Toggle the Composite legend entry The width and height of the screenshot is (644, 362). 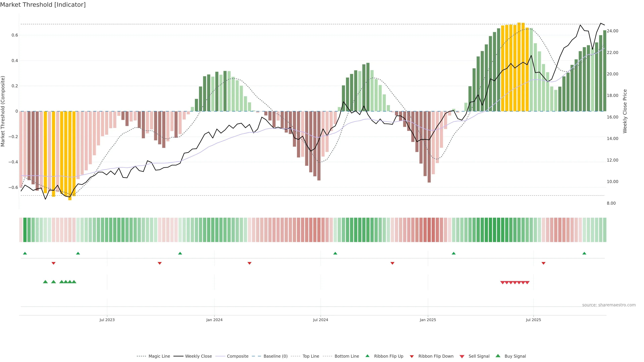(x=237, y=356)
